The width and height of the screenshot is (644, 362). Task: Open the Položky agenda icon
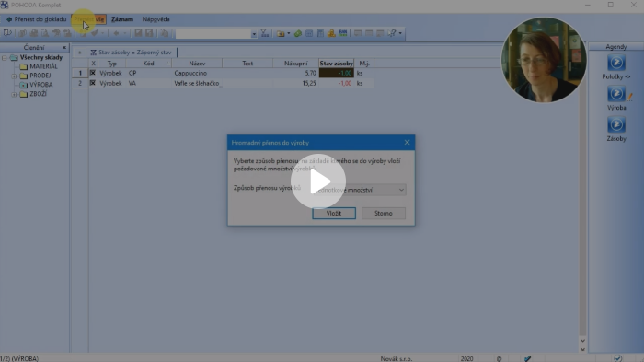click(x=616, y=63)
